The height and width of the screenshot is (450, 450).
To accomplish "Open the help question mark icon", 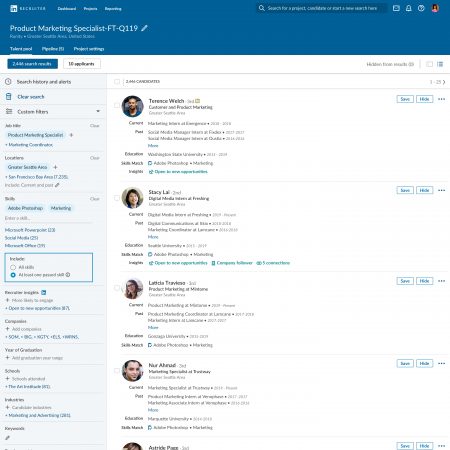I will (421, 8).
